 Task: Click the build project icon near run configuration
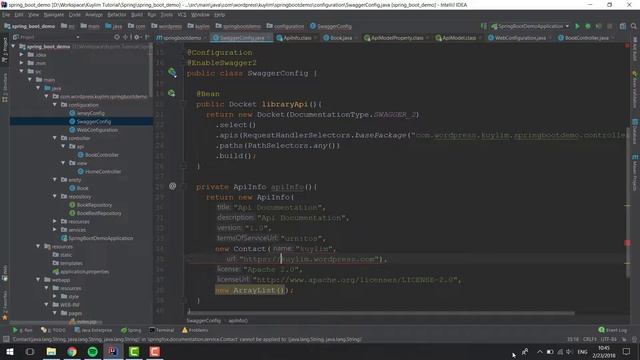[x=484, y=26]
